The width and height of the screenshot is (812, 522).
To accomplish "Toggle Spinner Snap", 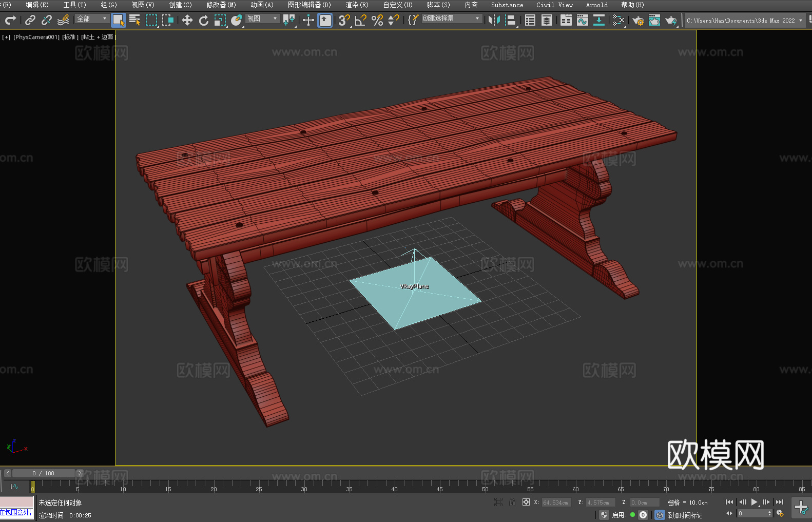I will [394, 20].
